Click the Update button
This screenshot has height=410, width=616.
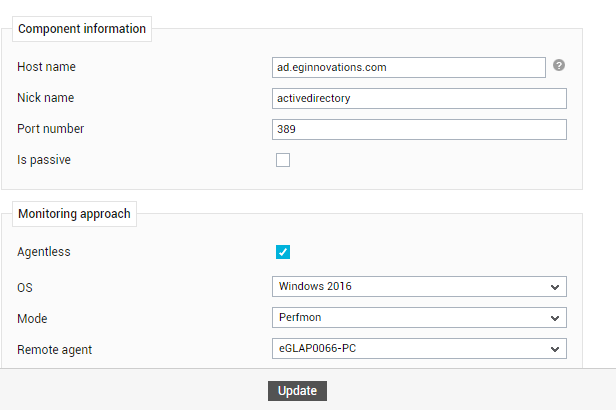(297, 391)
